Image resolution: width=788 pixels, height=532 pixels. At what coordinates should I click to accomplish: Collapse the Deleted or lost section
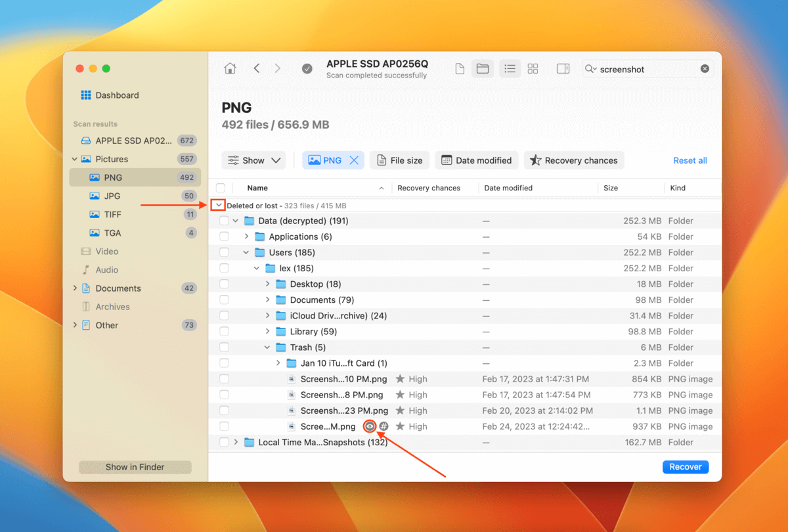click(x=219, y=206)
